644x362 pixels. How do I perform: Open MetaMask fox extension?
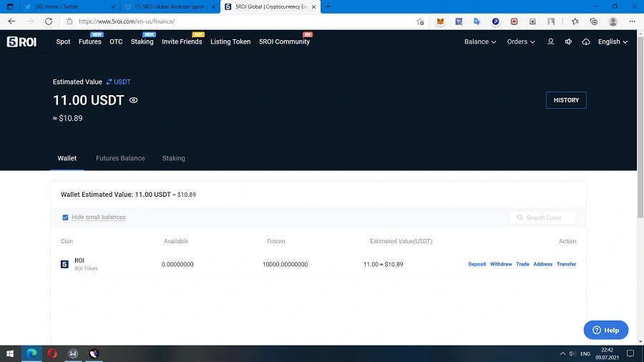click(440, 21)
